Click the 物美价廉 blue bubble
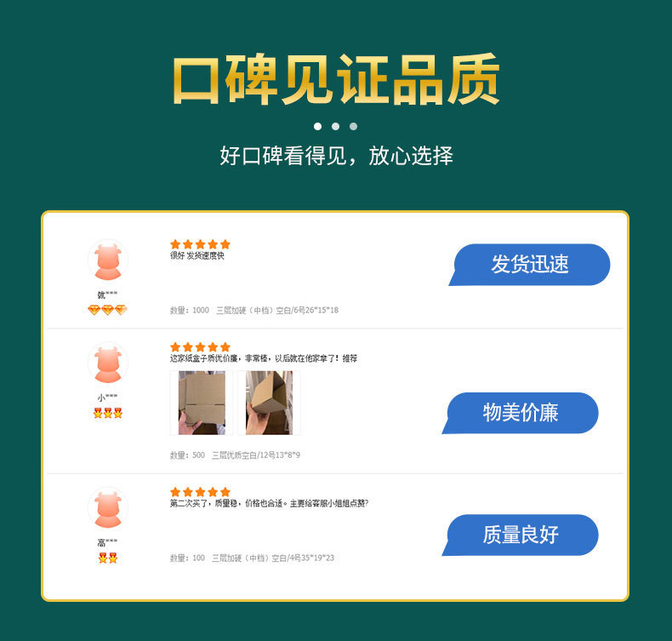 521,413
